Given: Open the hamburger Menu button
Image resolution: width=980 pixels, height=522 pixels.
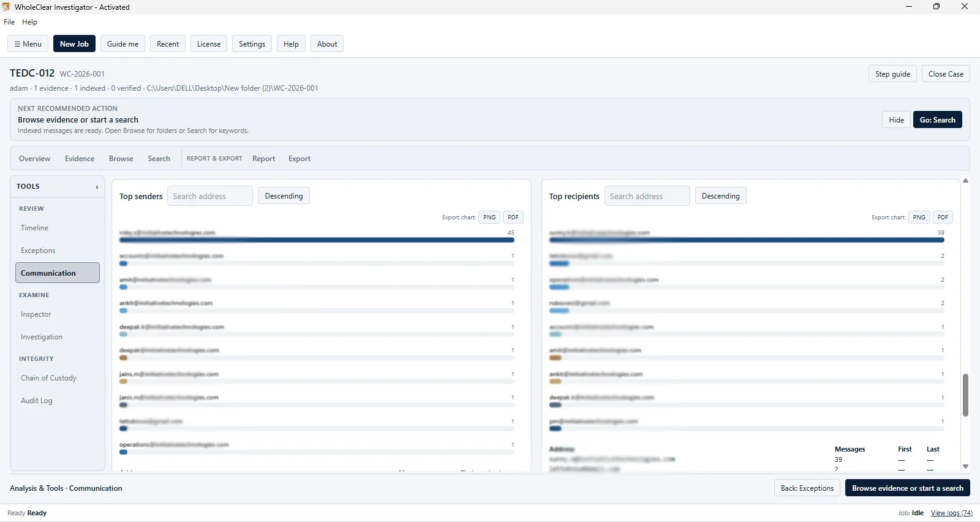Looking at the screenshot, I should point(28,44).
